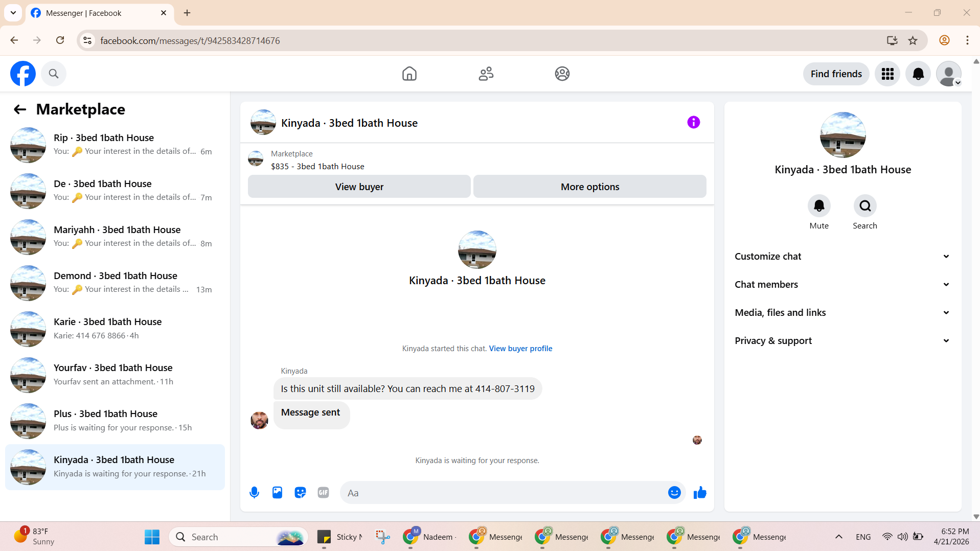Open the Karie 3bed 1bath House chat

click(x=115, y=329)
